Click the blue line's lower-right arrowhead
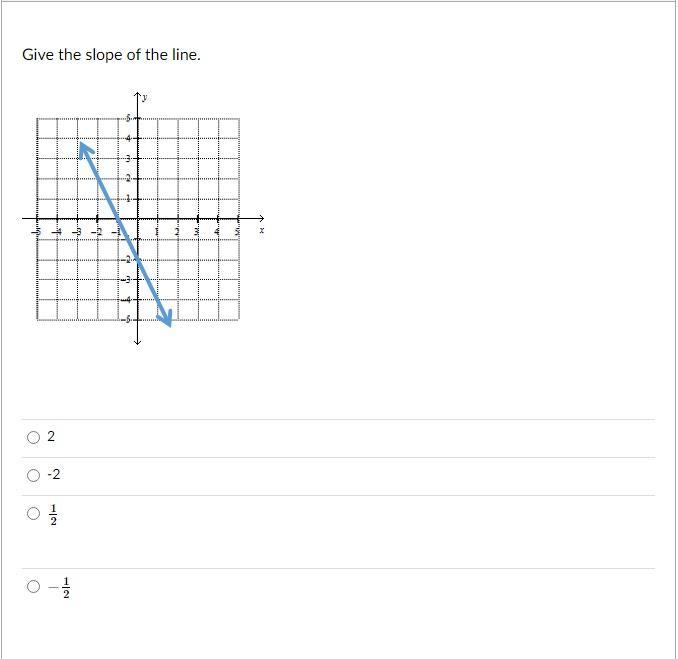This screenshot has width=678, height=659. pyautogui.click(x=166, y=318)
